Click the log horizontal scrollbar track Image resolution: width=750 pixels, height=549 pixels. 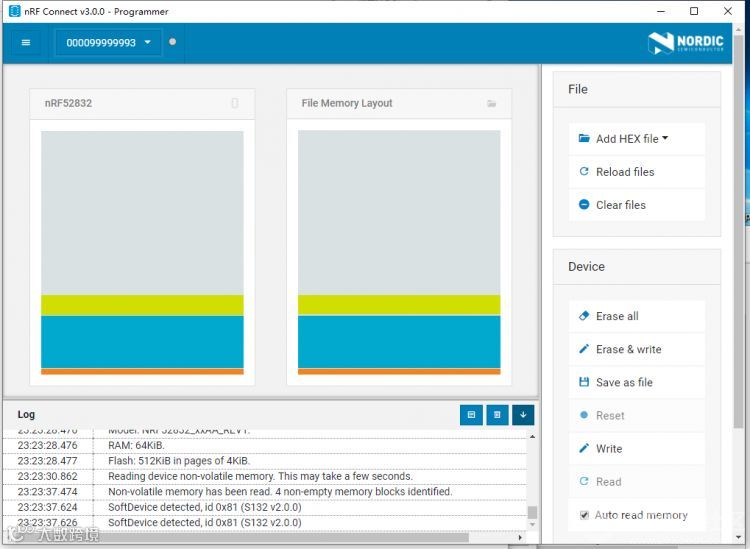tap(258, 537)
